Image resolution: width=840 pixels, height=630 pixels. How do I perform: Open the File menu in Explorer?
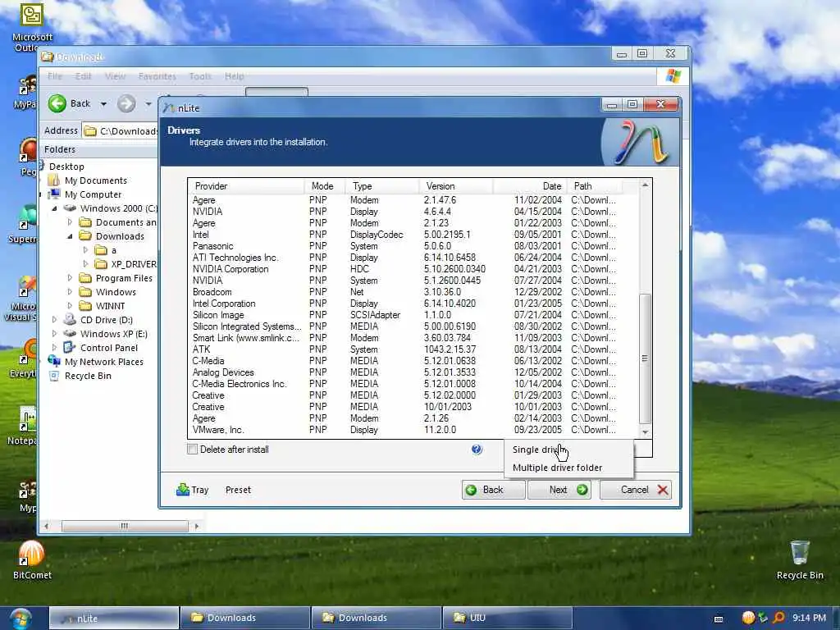pos(55,76)
